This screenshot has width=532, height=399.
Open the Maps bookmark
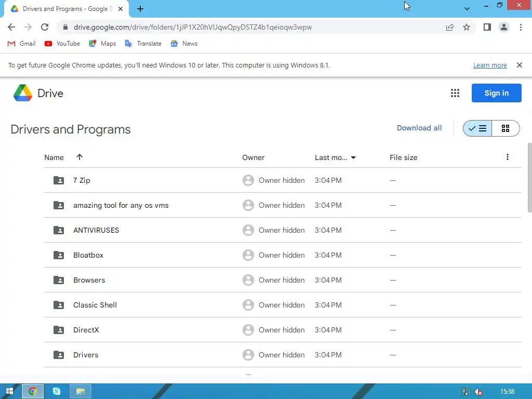pyautogui.click(x=102, y=44)
